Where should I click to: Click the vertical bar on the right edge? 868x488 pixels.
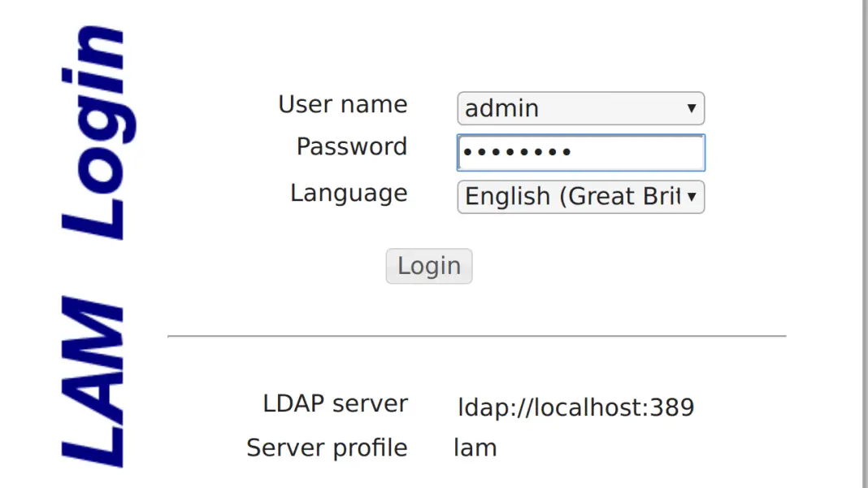click(x=864, y=244)
